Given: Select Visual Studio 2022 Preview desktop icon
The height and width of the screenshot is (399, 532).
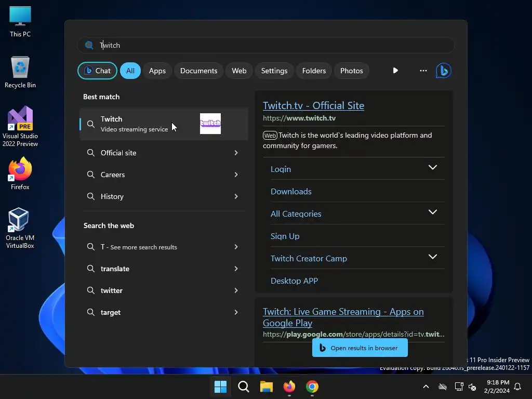Looking at the screenshot, I should [20, 126].
